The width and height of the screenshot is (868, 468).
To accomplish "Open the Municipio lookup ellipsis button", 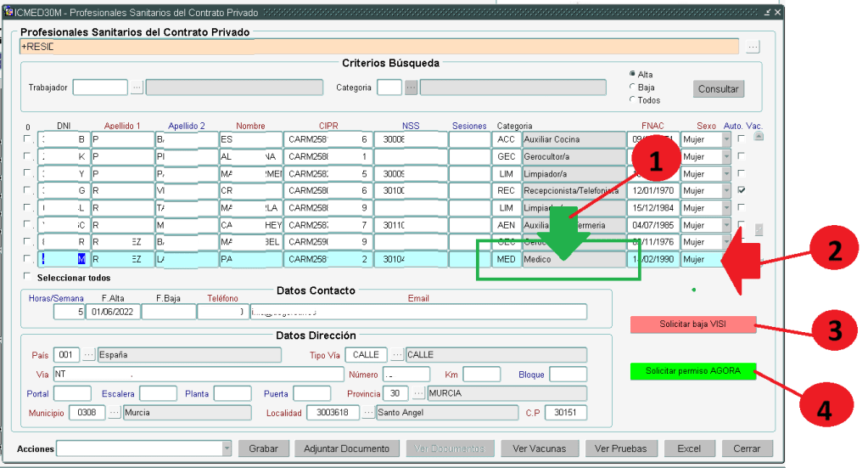I will point(115,413).
